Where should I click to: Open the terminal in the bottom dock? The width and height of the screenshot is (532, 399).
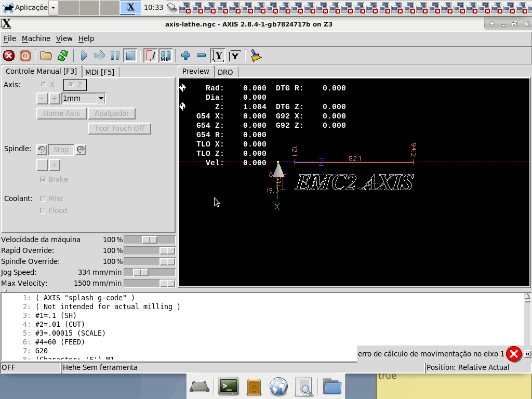click(x=228, y=386)
